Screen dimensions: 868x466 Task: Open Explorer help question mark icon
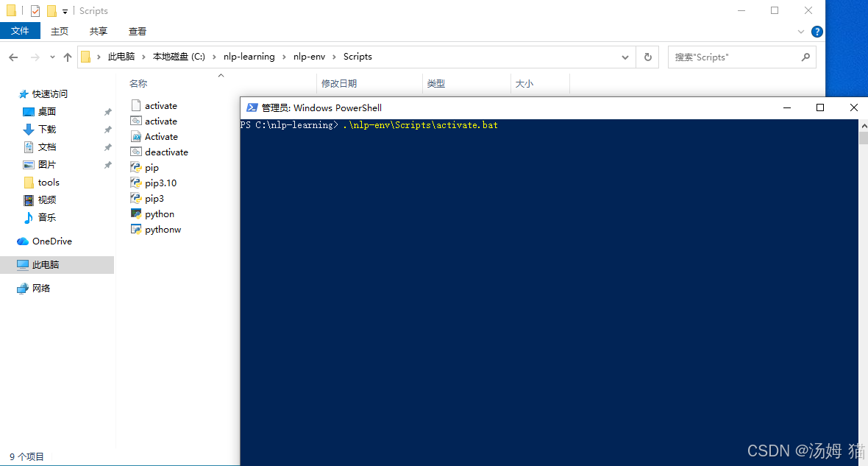point(817,32)
